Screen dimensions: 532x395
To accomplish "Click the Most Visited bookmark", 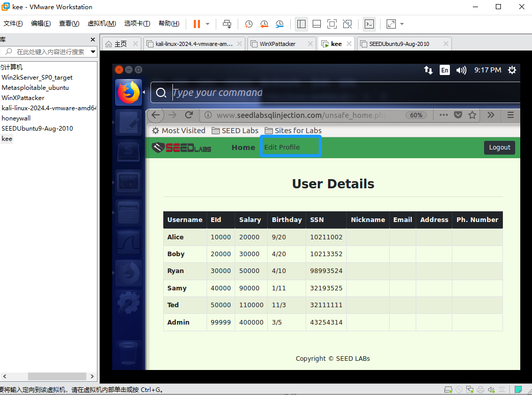I will 179,131.
